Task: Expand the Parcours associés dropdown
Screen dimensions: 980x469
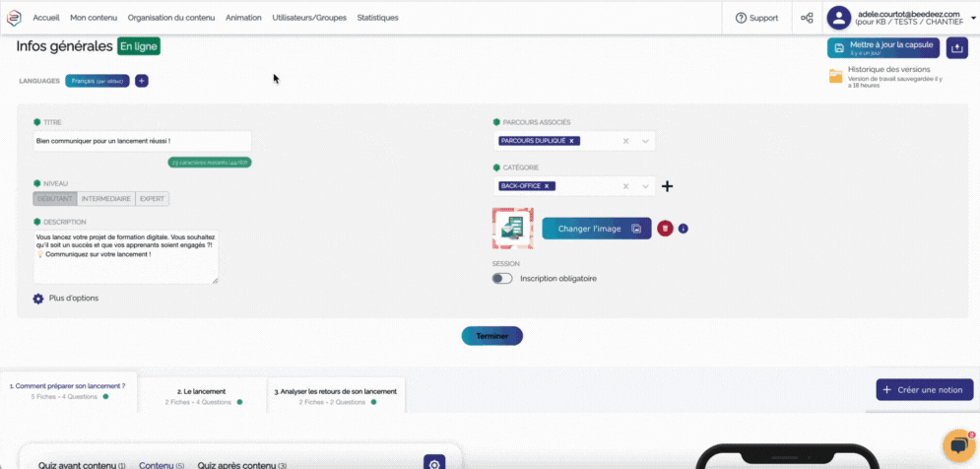Action: pyautogui.click(x=646, y=142)
